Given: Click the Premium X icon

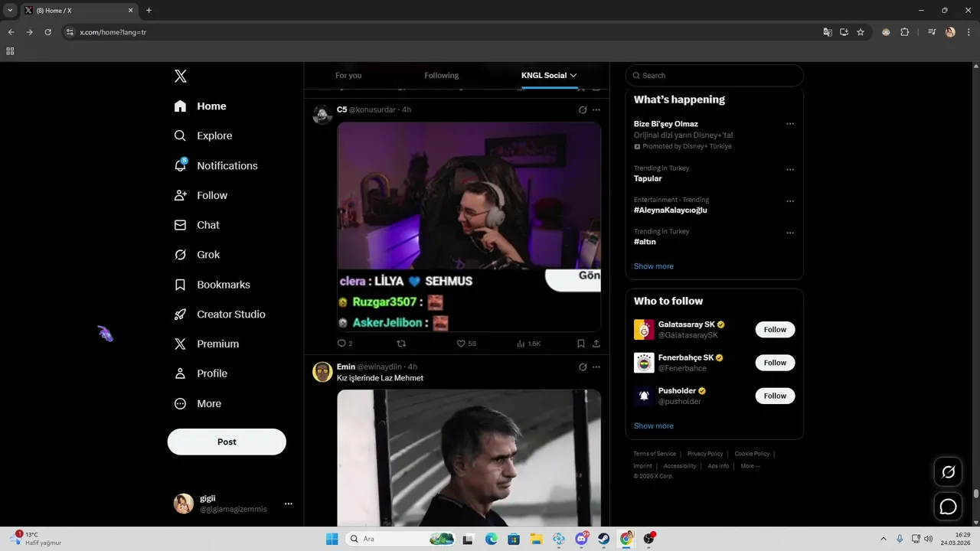Looking at the screenshot, I should (x=180, y=344).
